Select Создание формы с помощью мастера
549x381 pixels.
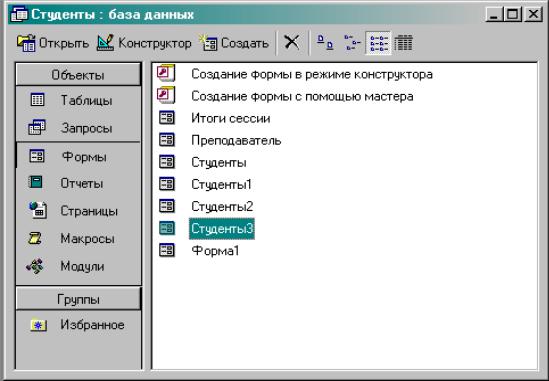pos(302,96)
